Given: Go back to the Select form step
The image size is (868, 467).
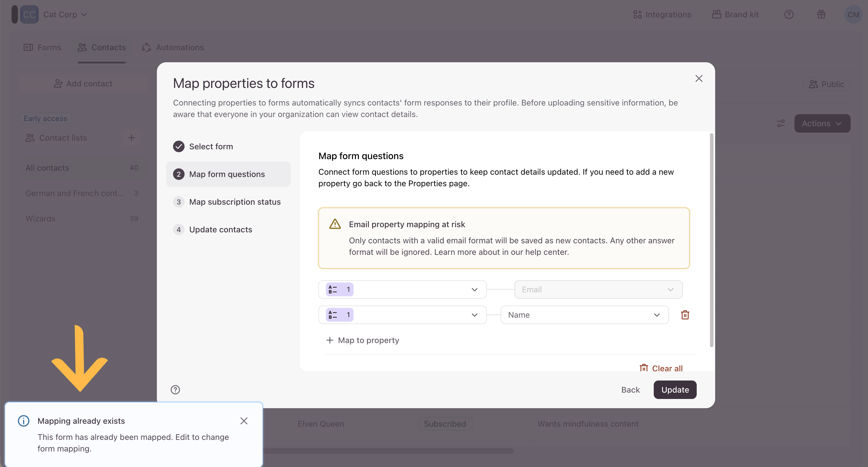Looking at the screenshot, I should tap(211, 146).
